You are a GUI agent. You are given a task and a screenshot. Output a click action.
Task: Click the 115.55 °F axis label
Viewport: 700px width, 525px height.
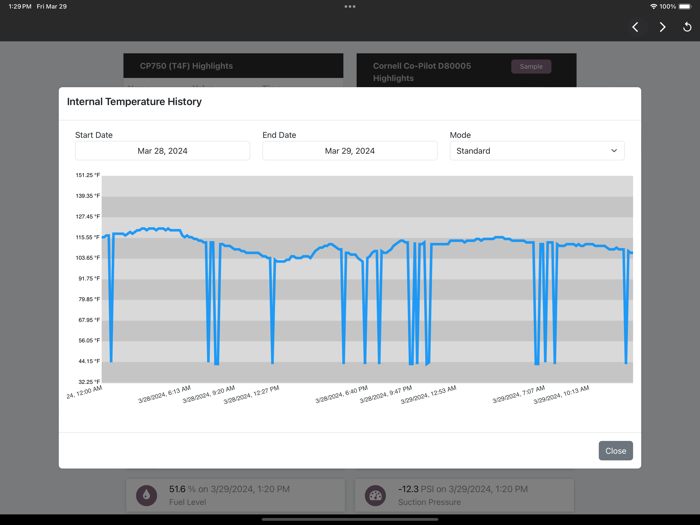(x=88, y=237)
